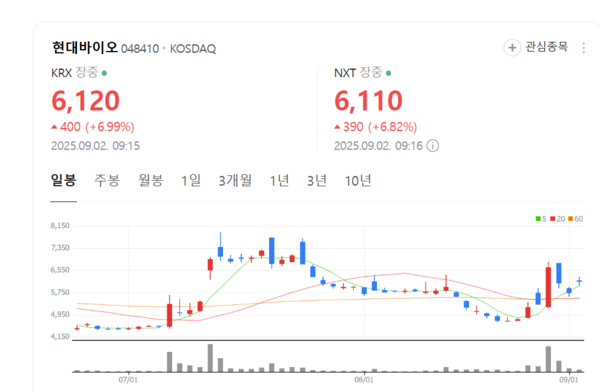Click the orange 60-day average legend swatch
Image resolution: width=600 pixels, height=392 pixels.
coord(571,219)
